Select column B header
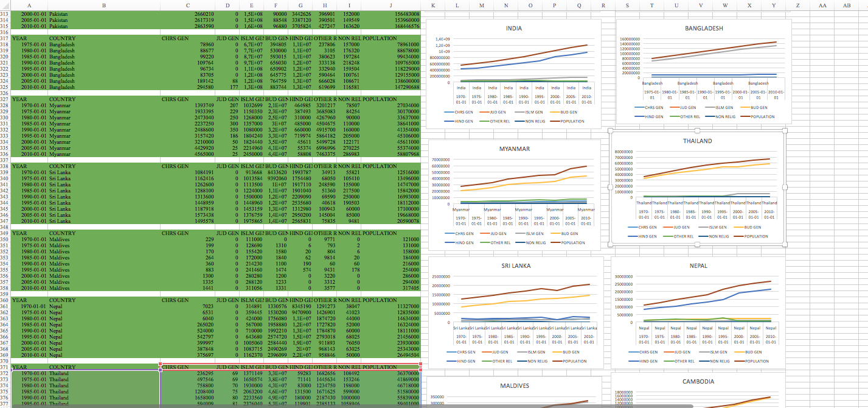Image resolution: width=868 pixels, height=408 pixels. pos(104,5)
